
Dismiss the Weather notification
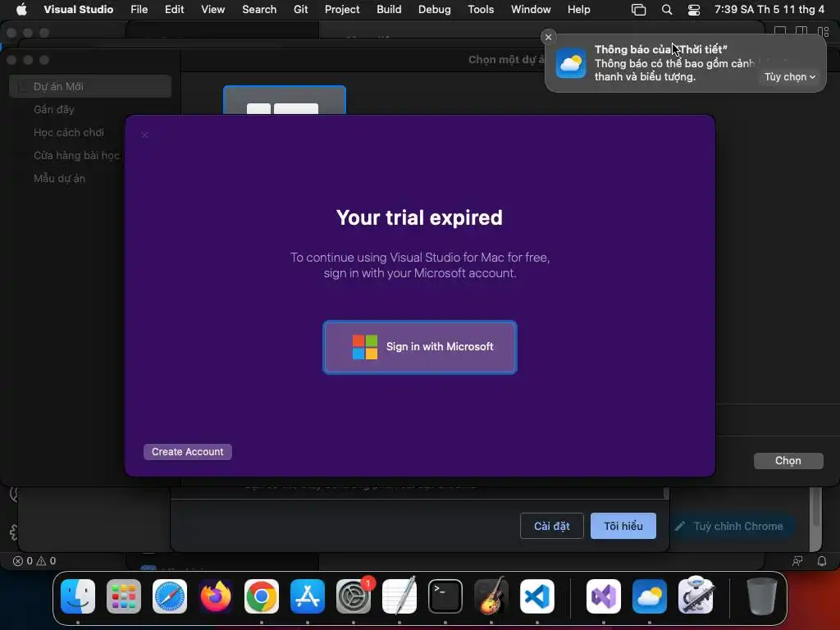click(548, 37)
